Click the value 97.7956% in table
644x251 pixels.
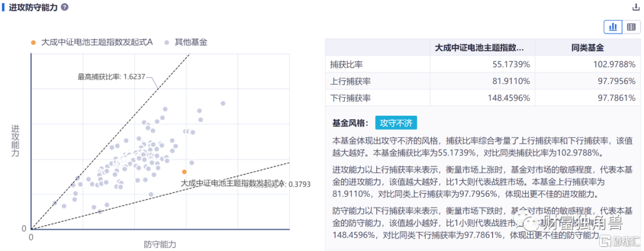click(615, 81)
